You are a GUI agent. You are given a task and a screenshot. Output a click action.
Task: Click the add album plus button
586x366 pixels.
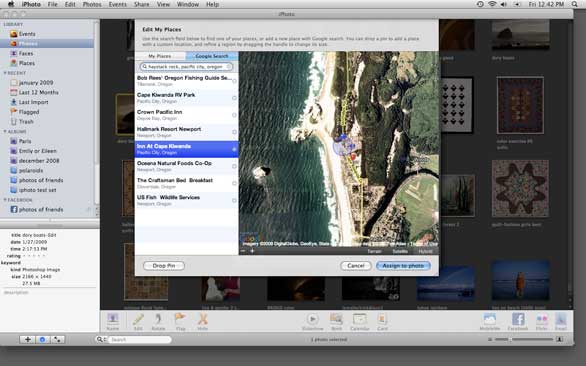(28, 339)
